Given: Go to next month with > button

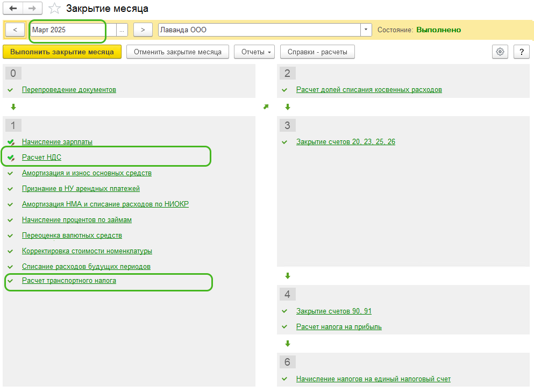Looking at the screenshot, I should coord(143,30).
